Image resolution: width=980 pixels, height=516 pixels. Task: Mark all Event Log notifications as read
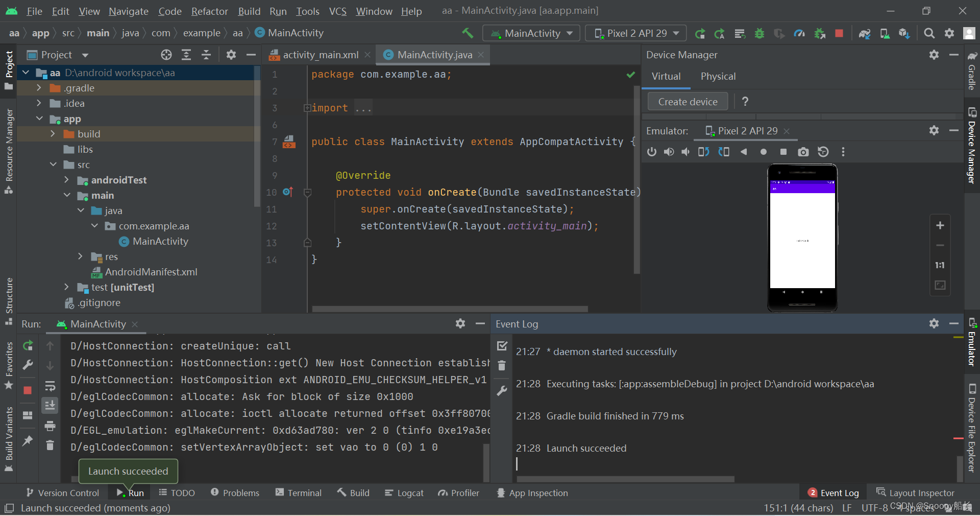click(502, 346)
